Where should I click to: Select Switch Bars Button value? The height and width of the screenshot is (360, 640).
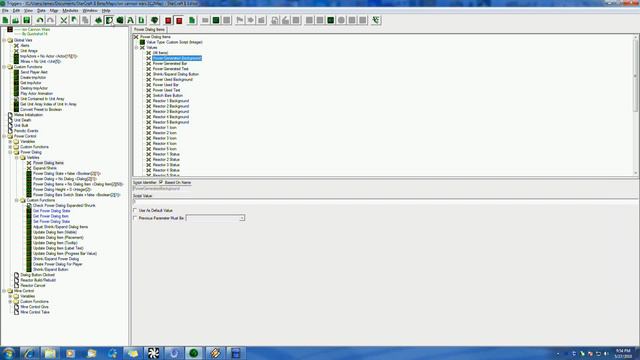pyautogui.click(x=168, y=95)
